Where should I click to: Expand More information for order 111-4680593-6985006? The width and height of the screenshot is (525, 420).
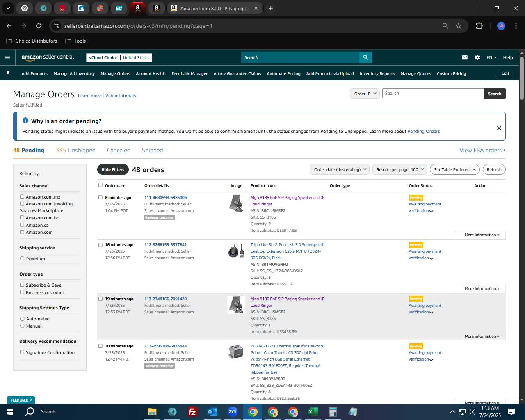tap(482, 235)
